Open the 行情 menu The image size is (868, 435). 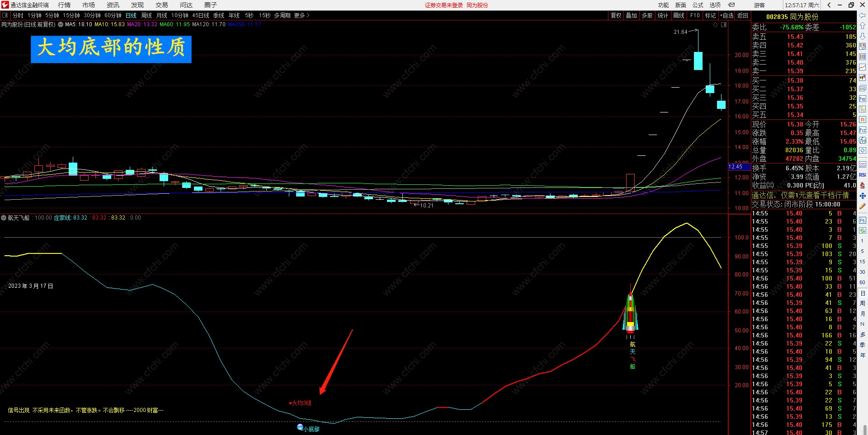tap(64, 5)
